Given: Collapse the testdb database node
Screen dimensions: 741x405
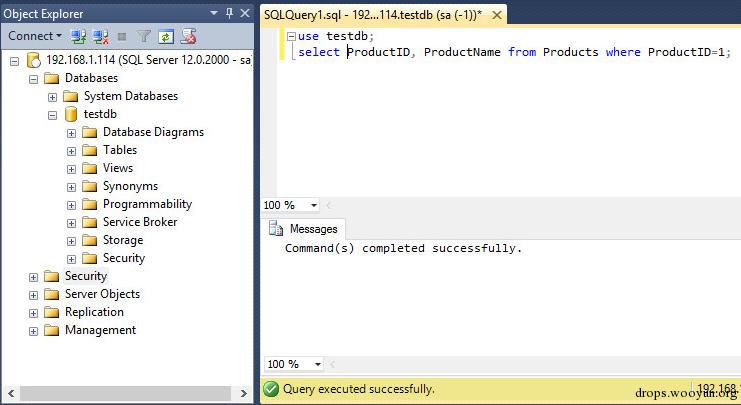Looking at the screenshot, I should pyautogui.click(x=52, y=115).
